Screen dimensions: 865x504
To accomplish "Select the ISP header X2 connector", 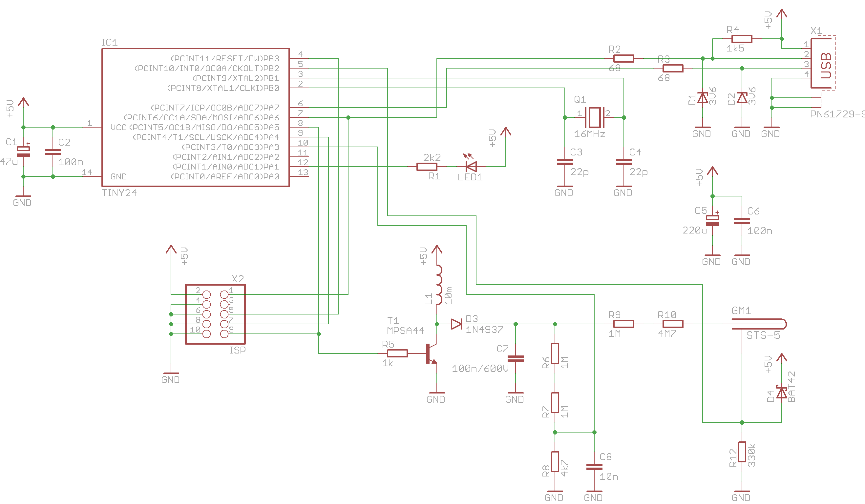I will [x=215, y=314].
